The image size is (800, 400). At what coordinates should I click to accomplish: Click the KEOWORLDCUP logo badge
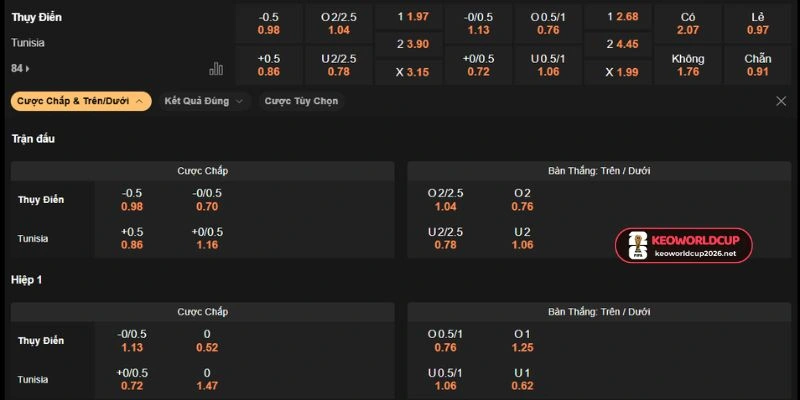(x=684, y=245)
